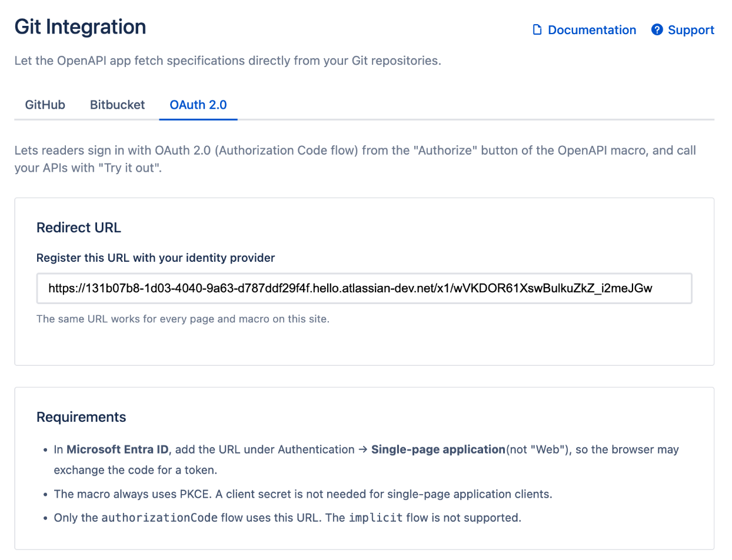Switch to the GitHub tab
This screenshot has width=732, height=560.
pyautogui.click(x=45, y=105)
